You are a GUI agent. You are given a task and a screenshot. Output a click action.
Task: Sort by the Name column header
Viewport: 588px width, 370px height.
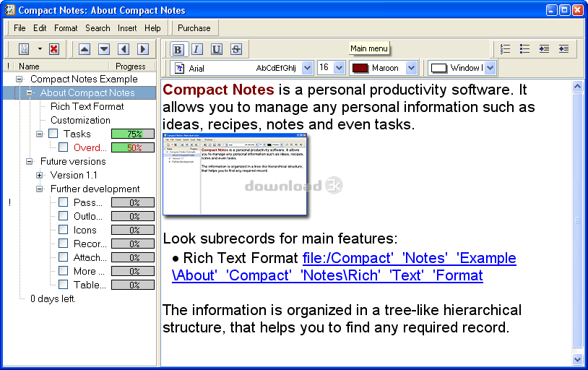62,66
